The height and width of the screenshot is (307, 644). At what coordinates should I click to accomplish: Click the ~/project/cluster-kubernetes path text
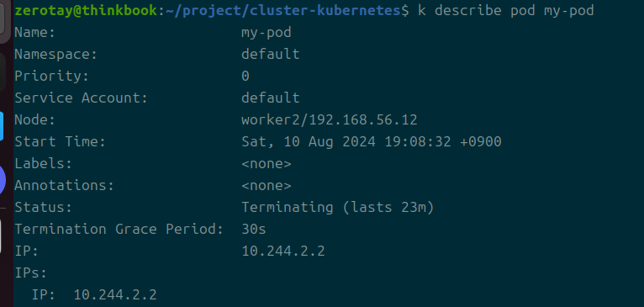(x=282, y=11)
